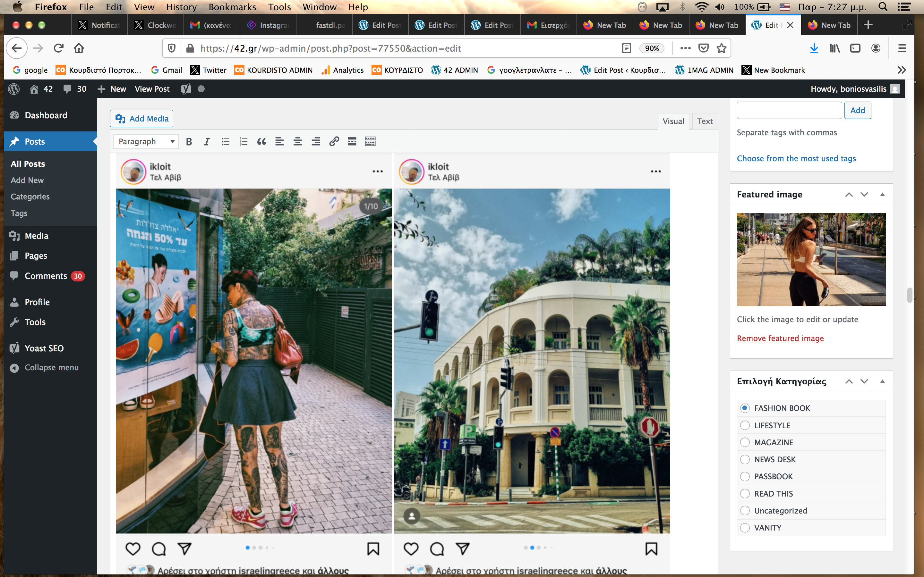Image resolution: width=924 pixels, height=577 pixels.
Task: Click the toolbar toggle keyboard icon
Action: tap(370, 142)
